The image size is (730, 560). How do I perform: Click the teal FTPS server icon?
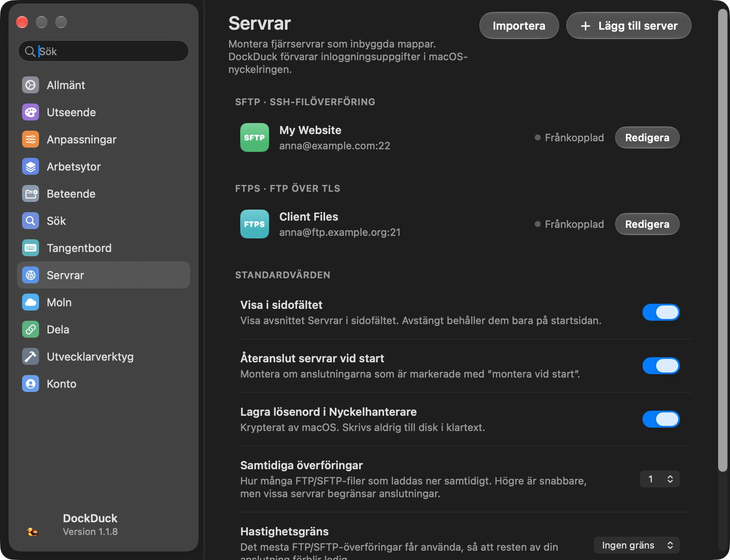pos(255,224)
